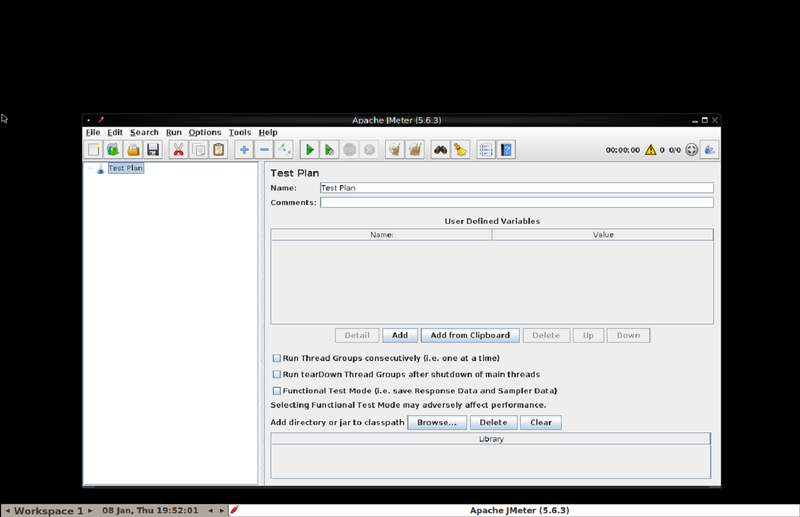Click next window arrow in taskbar

[x=222, y=510]
